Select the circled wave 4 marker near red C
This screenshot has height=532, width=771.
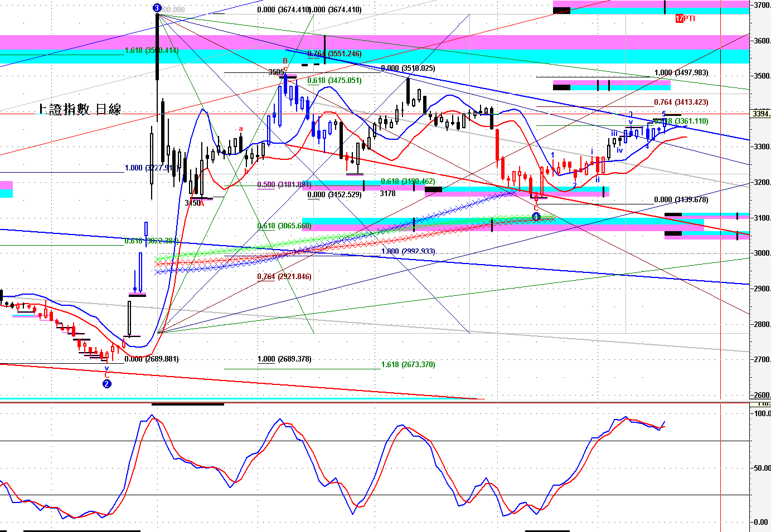(x=536, y=216)
